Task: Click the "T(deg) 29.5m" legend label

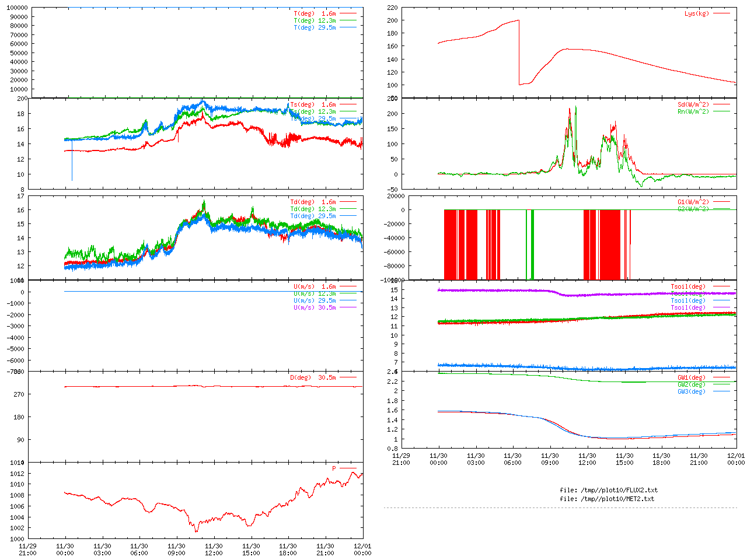Action: pyautogui.click(x=315, y=27)
